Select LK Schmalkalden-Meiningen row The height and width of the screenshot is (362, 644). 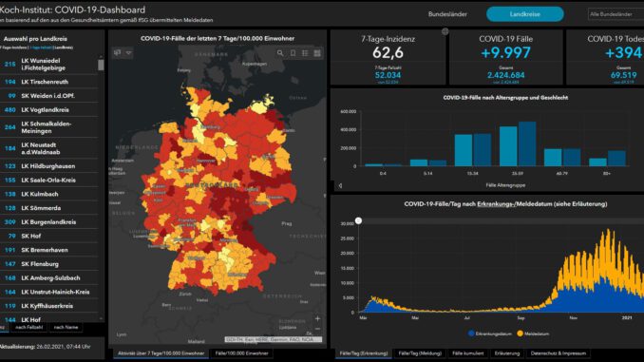tap(49, 127)
